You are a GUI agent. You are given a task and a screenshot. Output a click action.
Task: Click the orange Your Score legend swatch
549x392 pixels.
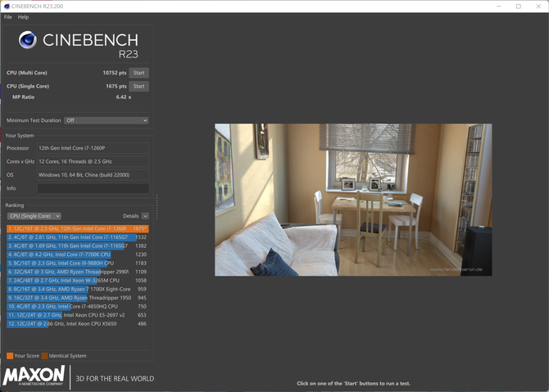click(x=10, y=356)
